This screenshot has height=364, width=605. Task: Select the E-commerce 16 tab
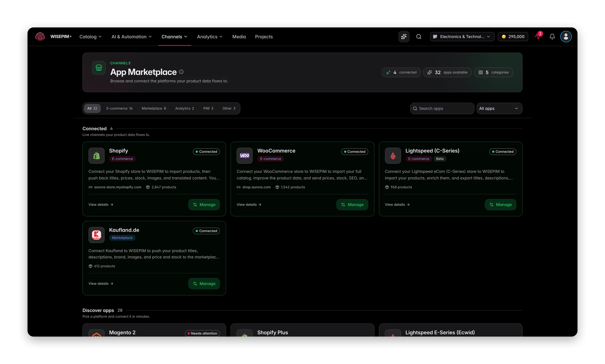click(x=119, y=108)
